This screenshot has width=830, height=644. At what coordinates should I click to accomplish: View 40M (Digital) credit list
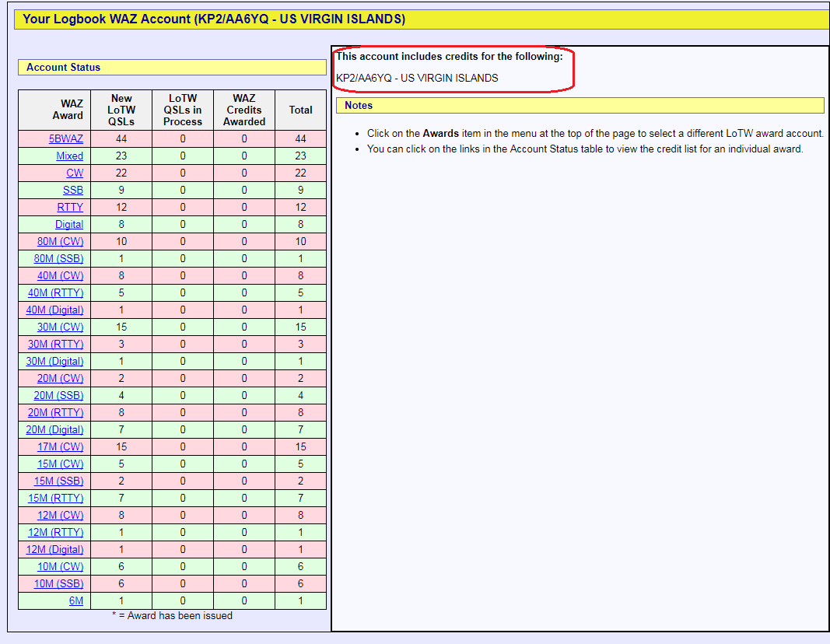(x=54, y=310)
